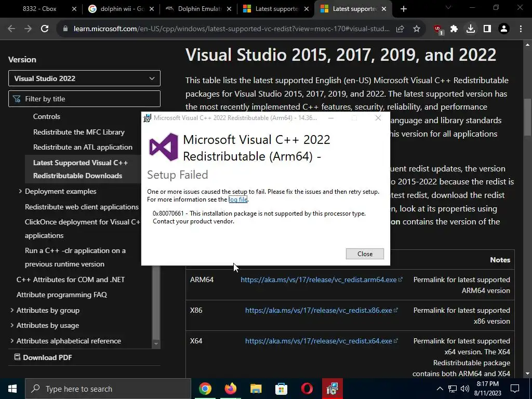Open File Explorer from the taskbar
Screen dimensions: 532x399
(x=256, y=389)
